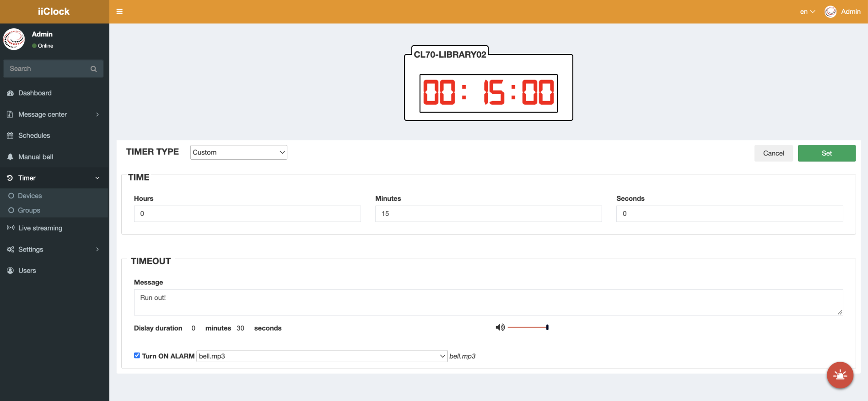This screenshot has width=868, height=401.
Task: Select Groups under Timer
Action: 29,210
